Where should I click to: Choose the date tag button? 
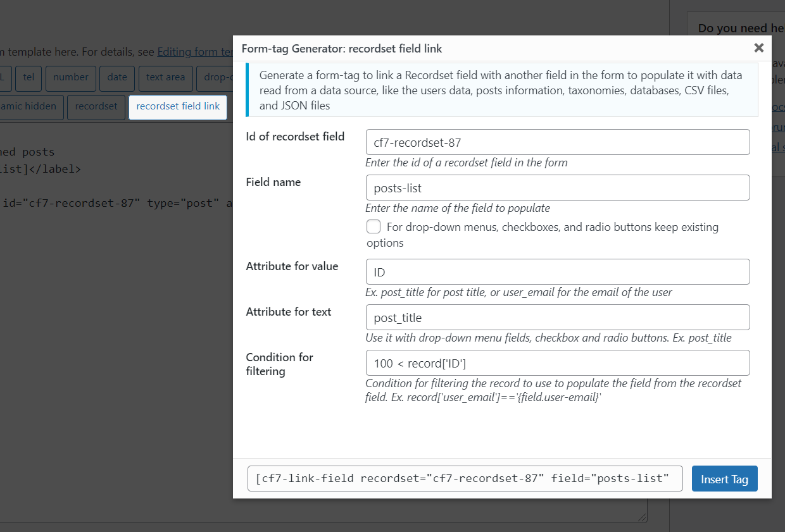(x=117, y=78)
